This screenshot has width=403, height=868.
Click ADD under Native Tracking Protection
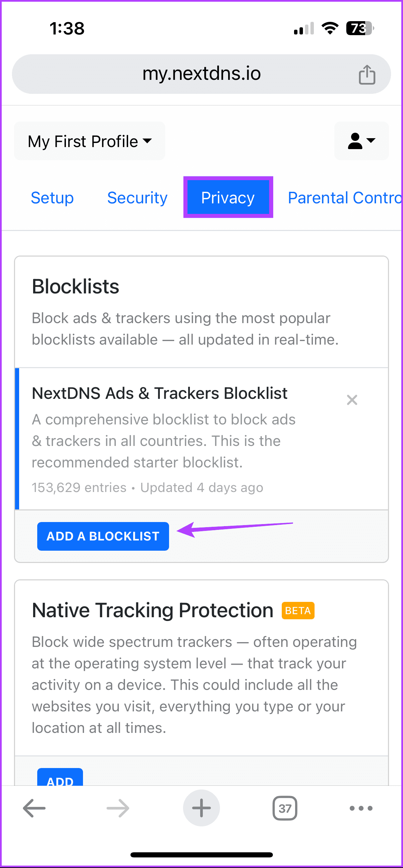point(60,781)
